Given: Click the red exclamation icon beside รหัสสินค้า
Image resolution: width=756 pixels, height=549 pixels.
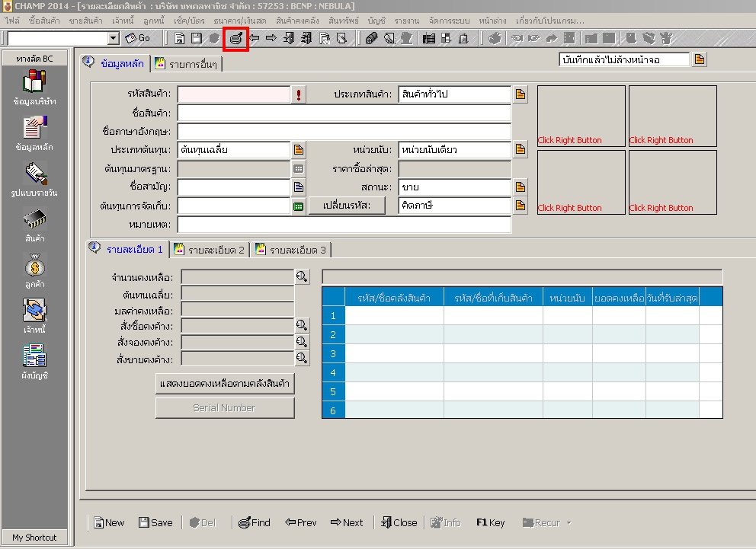Looking at the screenshot, I should 299,94.
